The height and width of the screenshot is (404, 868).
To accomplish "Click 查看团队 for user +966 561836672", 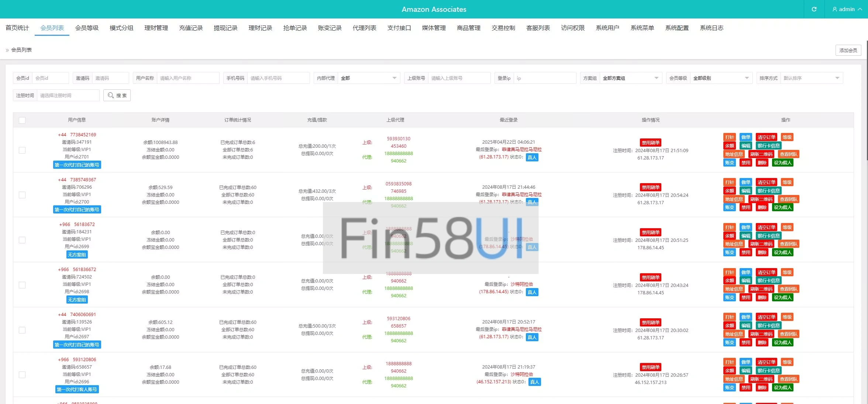I will (788, 289).
